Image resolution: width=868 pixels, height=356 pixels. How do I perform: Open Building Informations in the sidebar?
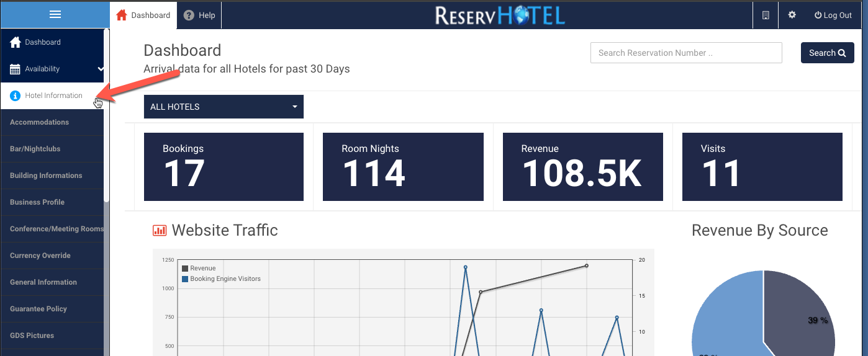click(52, 176)
